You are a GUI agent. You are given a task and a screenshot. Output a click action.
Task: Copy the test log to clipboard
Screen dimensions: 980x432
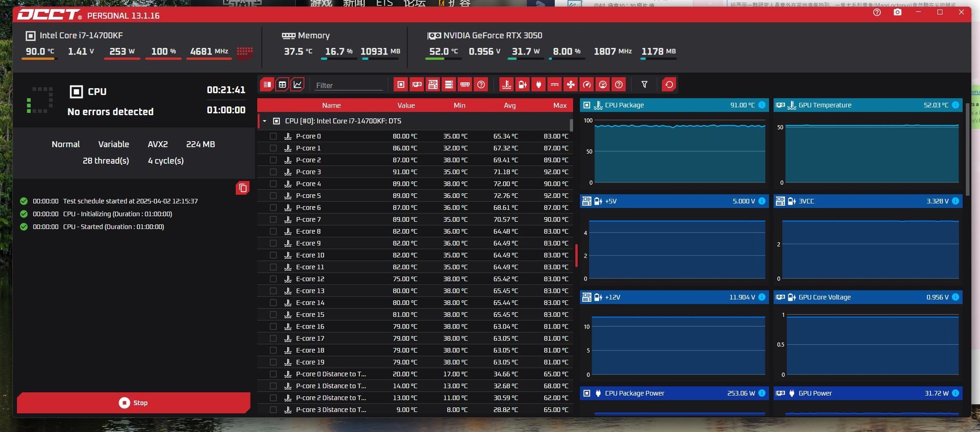point(243,188)
